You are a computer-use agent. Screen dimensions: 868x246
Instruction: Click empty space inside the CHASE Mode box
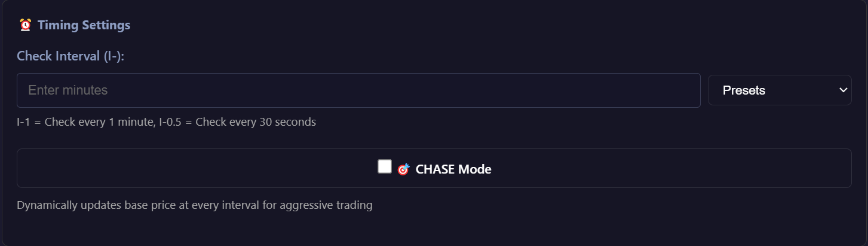coord(179,168)
